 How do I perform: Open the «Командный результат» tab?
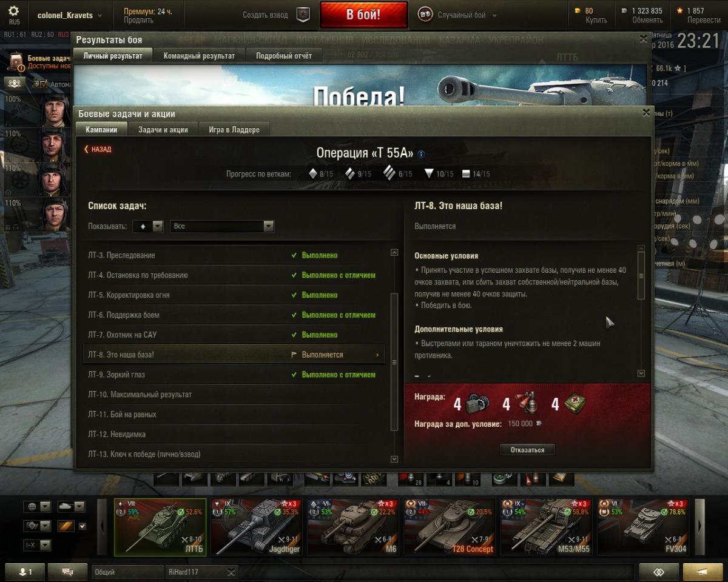coord(199,56)
